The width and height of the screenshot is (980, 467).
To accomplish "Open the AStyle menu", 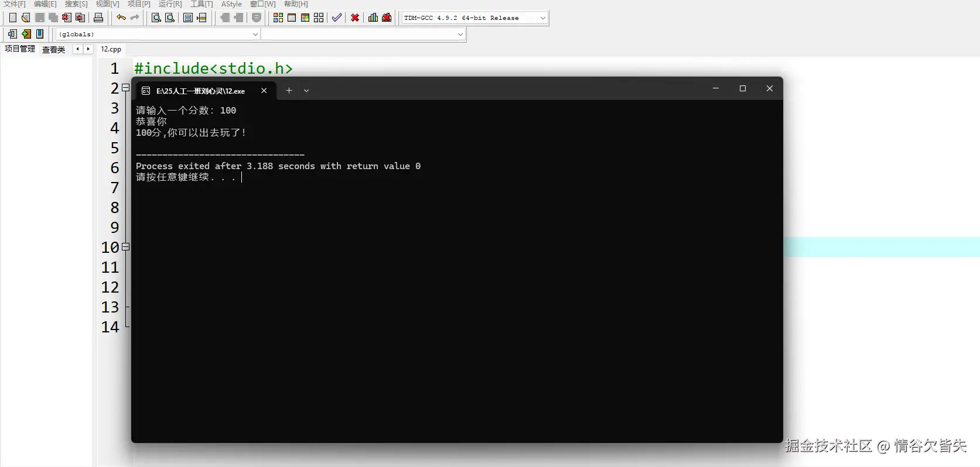I will point(231,4).
